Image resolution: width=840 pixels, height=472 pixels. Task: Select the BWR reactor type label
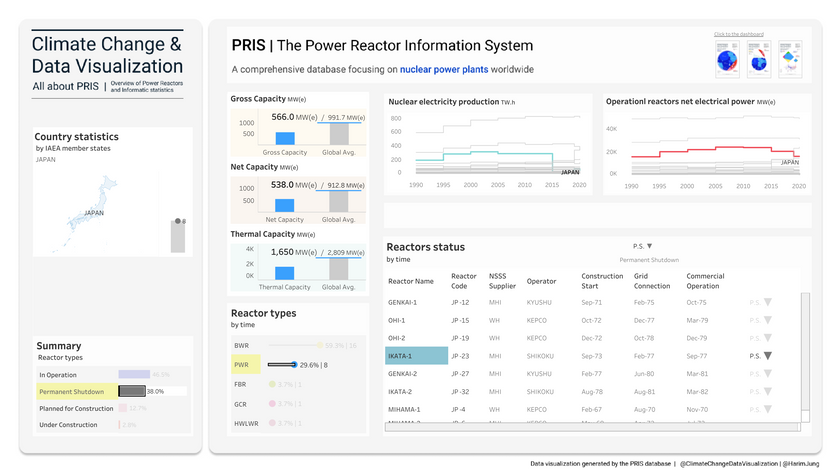[242, 346]
